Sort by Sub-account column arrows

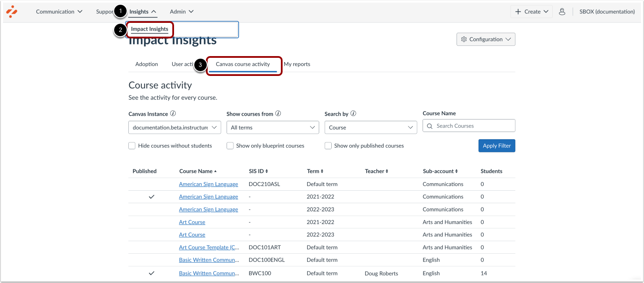pos(456,171)
